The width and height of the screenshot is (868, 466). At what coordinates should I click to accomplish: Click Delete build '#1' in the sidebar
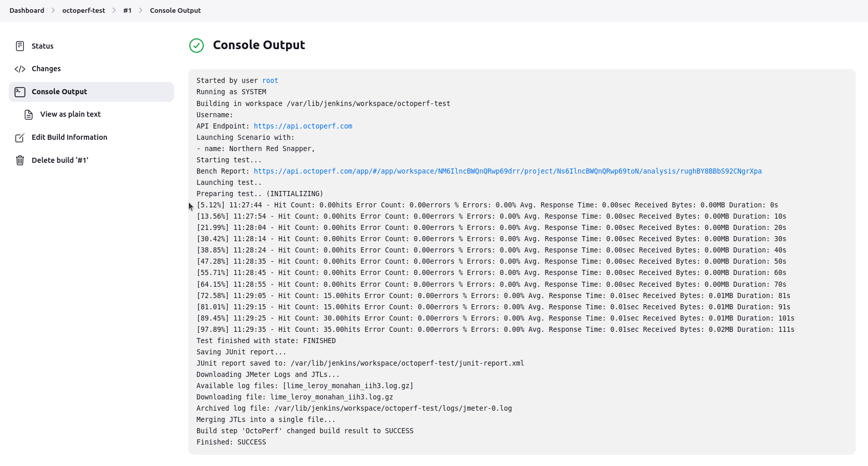point(60,160)
